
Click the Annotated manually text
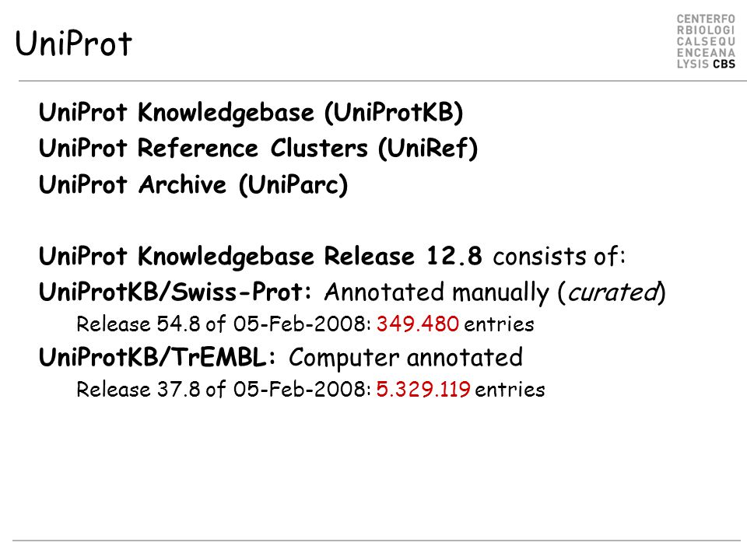point(437,292)
